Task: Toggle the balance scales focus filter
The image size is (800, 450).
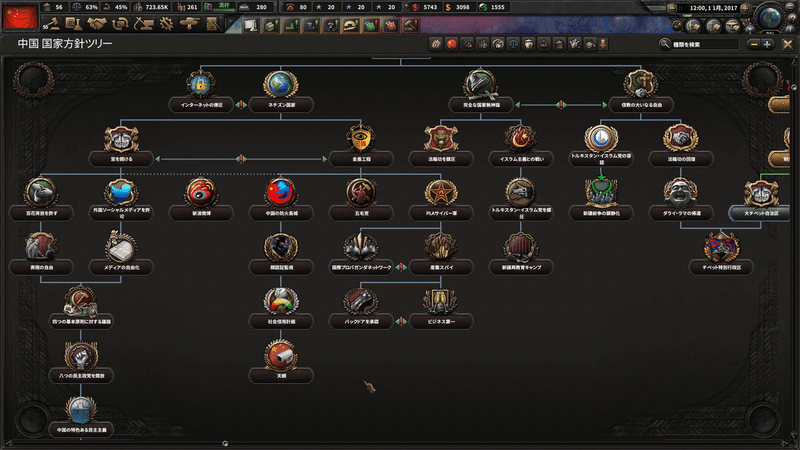Action: (513, 44)
